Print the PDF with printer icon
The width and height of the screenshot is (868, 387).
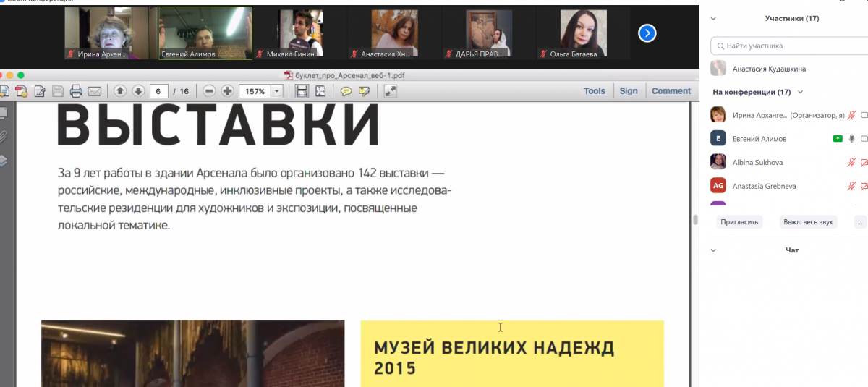pyautogui.click(x=76, y=91)
